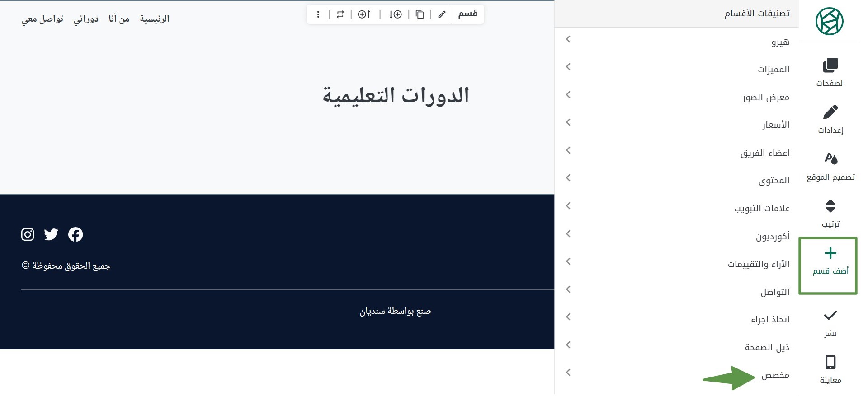868x396 pixels.
Task: Select the التواصل category row
Action: 677,291
